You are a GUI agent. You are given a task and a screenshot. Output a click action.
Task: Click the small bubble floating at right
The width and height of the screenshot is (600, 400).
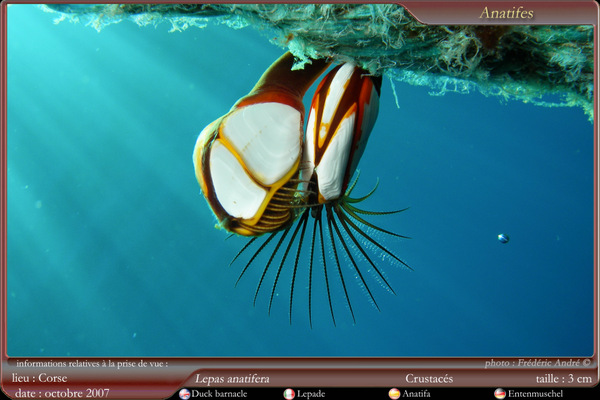point(503,238)
